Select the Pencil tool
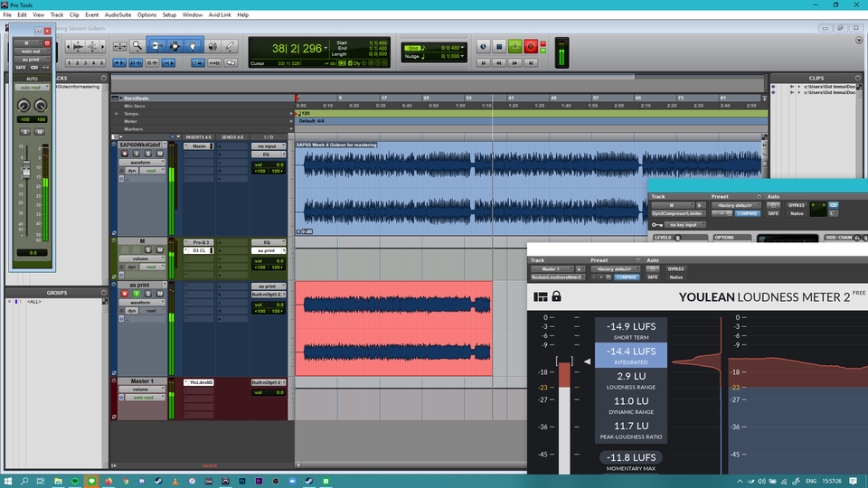Viewport: 868px width, 488px height. click(230, 46)
